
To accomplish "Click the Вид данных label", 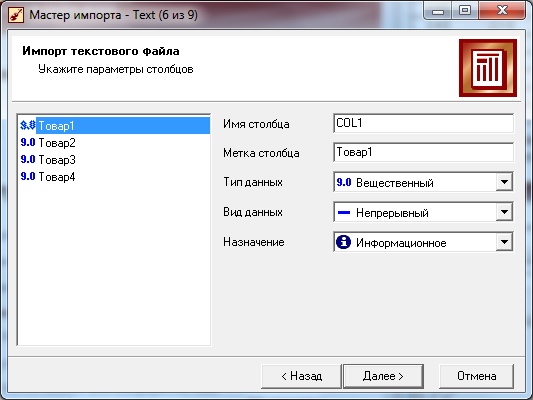I will click(253, 212).
